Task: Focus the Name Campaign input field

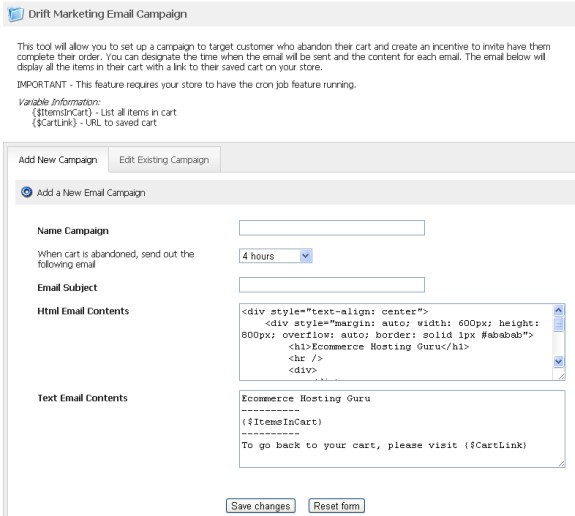Action: tap(332, 228)
